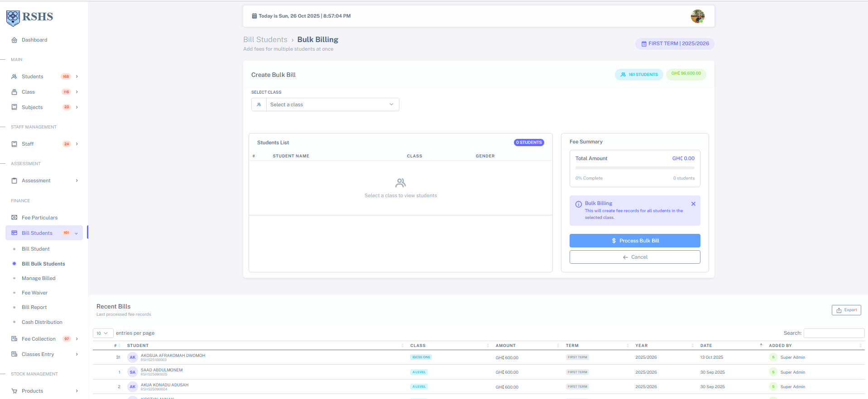Click the Cancel button

click(x=635, y=257)
